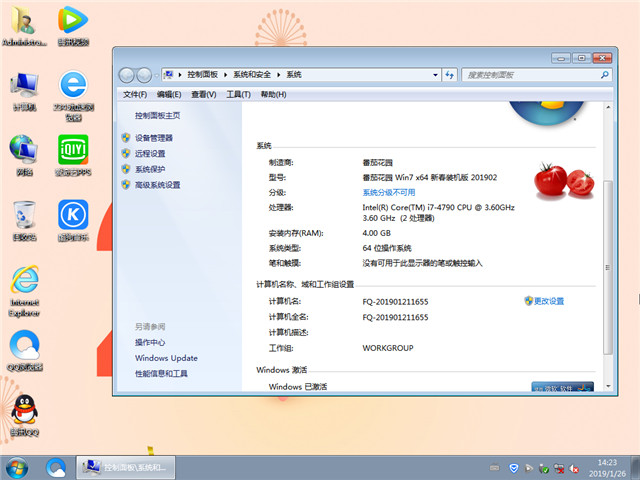Open the Recycle Bin desktop icon
This screenshot has width=640, height=480.
24,221
